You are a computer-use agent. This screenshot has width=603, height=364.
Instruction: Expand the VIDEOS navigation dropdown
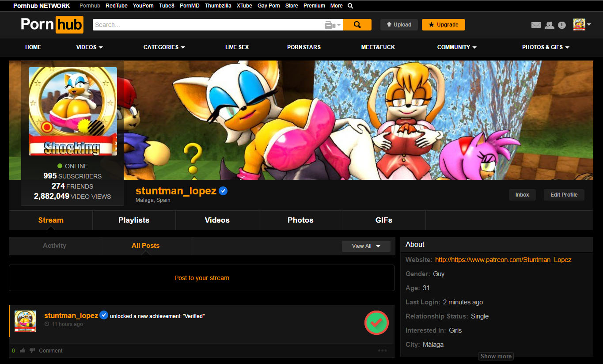(90, 47)
